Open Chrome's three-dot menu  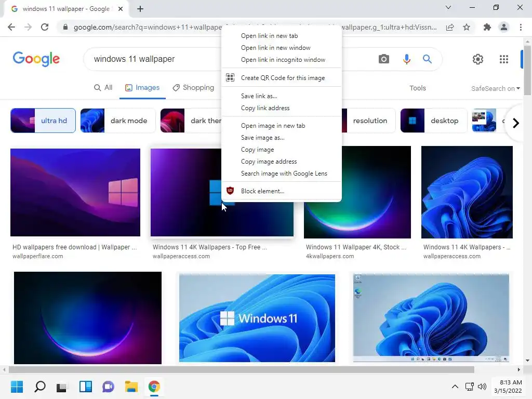[x=521, y=27]
